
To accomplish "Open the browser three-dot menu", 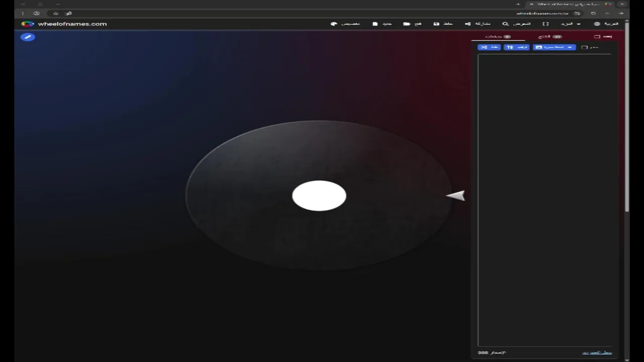I will tap(23, 13).
